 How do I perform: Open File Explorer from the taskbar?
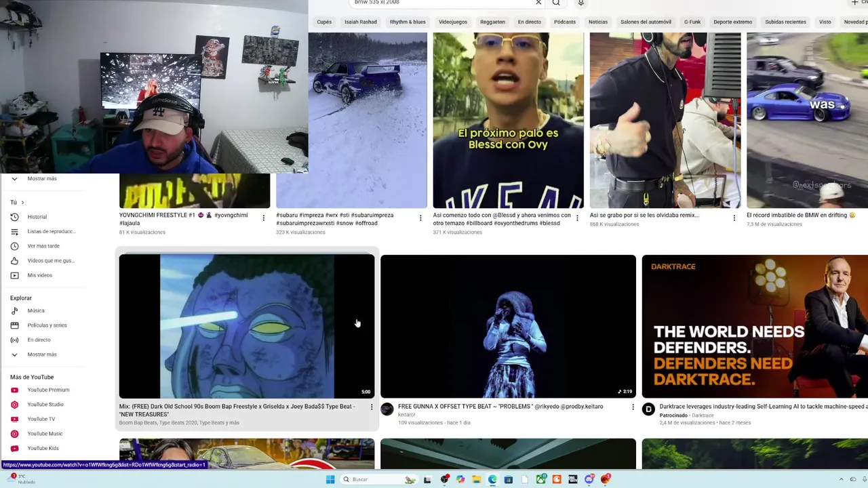pos(476,479)
